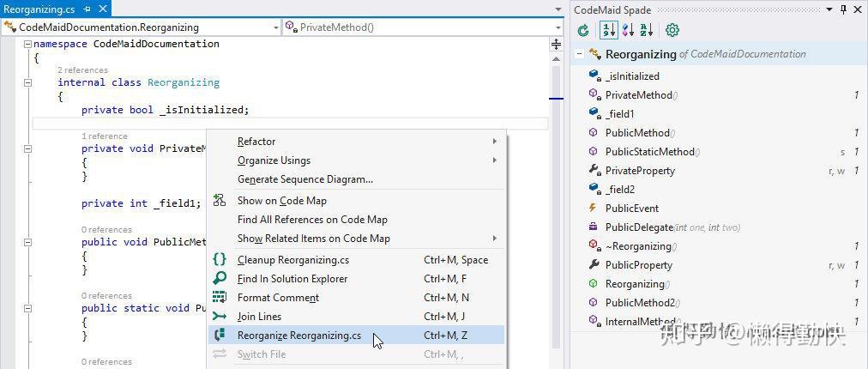
Task: Click the wrench icon beside PrivateProperty in Spade
Action: click(595, 170)
